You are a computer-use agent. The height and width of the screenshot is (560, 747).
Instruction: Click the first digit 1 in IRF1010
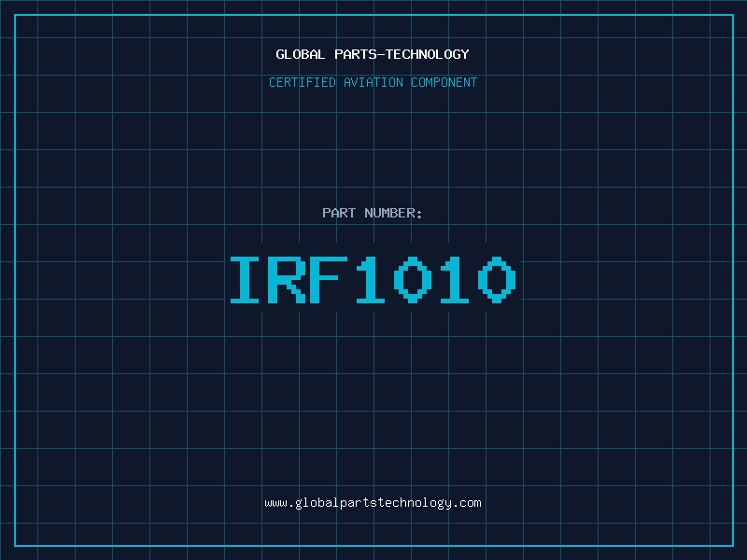(372, 280)
